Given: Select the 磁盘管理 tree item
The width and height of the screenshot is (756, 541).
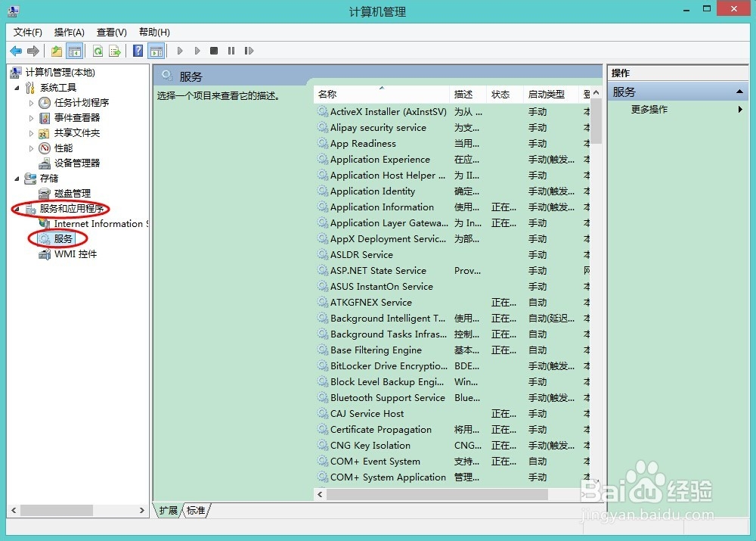Looking at the screenshot, I should click(x=73, y=193).
